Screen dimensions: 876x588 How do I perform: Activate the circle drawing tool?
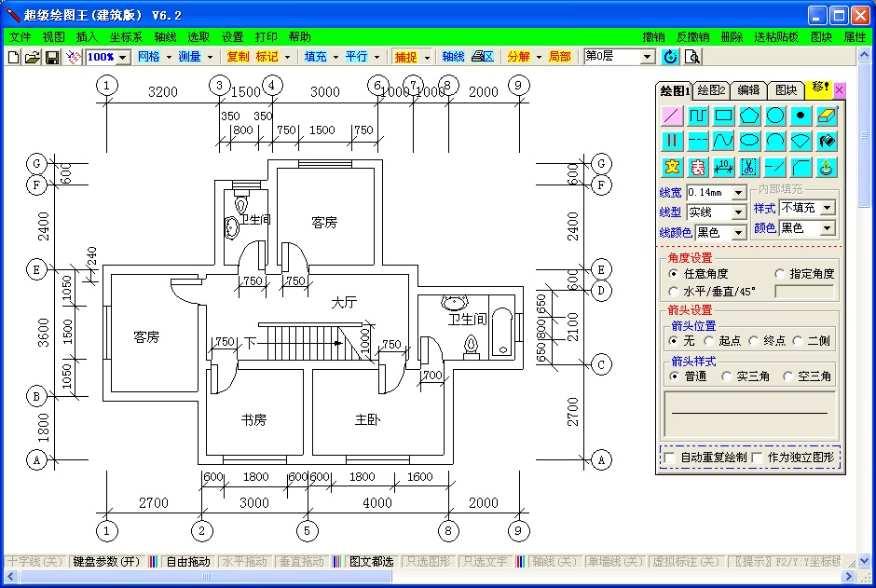(775, 116)
